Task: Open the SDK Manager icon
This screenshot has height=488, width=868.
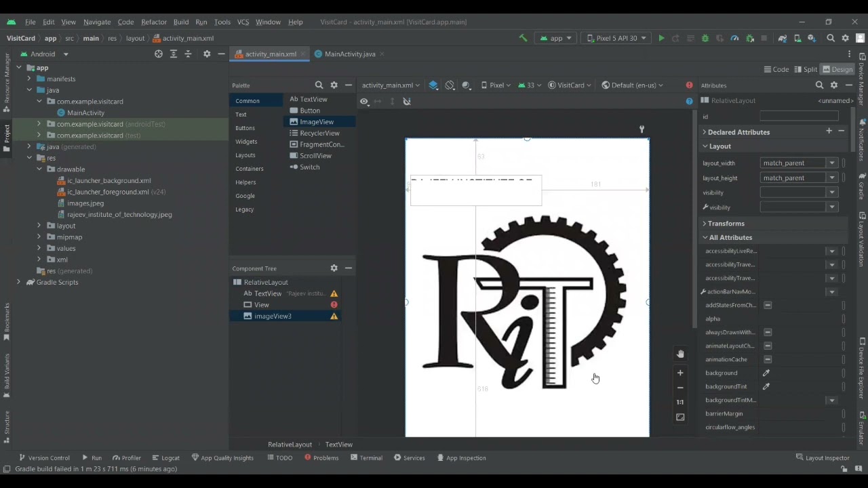Action: pyautogui.click(x=812, y=38)
